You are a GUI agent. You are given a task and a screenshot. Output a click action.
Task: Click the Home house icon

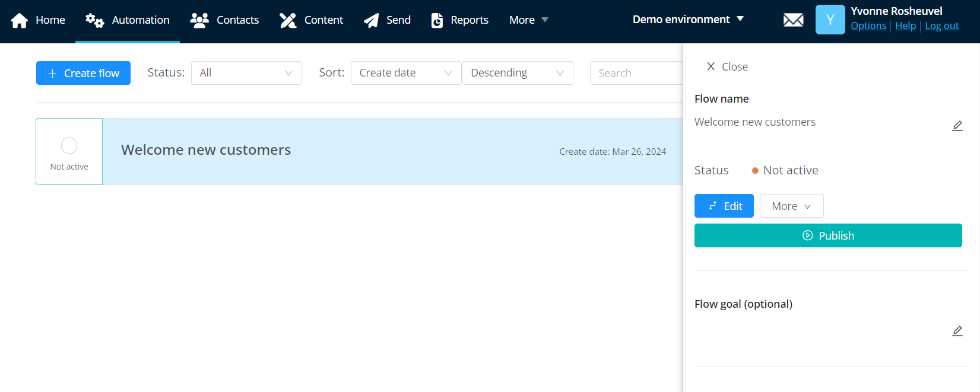[20, 20]
